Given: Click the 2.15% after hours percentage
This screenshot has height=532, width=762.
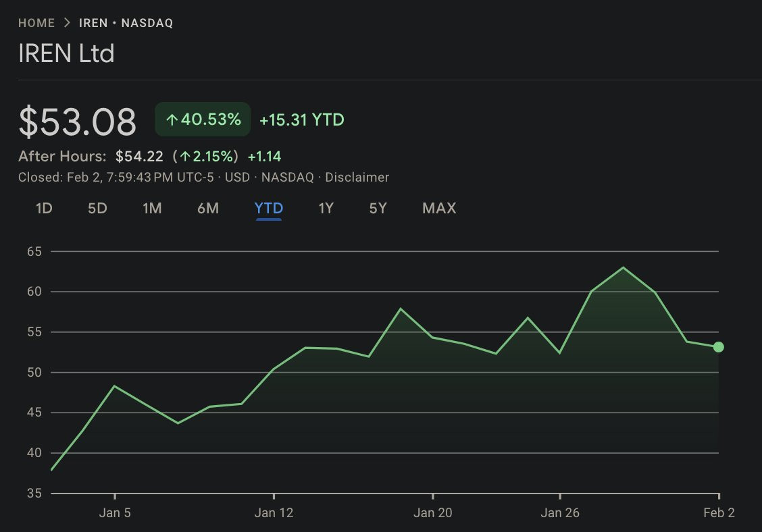Looking at the screenshot, I should coord(209,157).
